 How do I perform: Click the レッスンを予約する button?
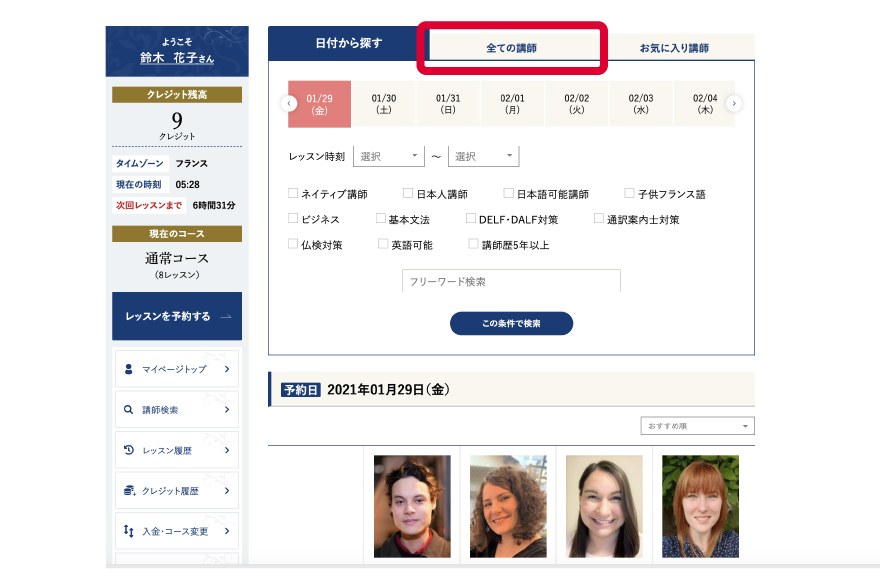coord(176,315)
